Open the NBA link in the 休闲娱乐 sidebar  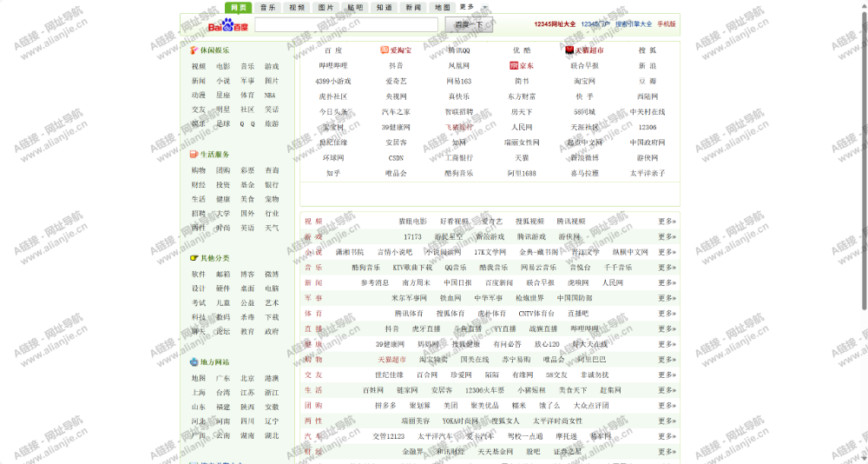(270, 96)
